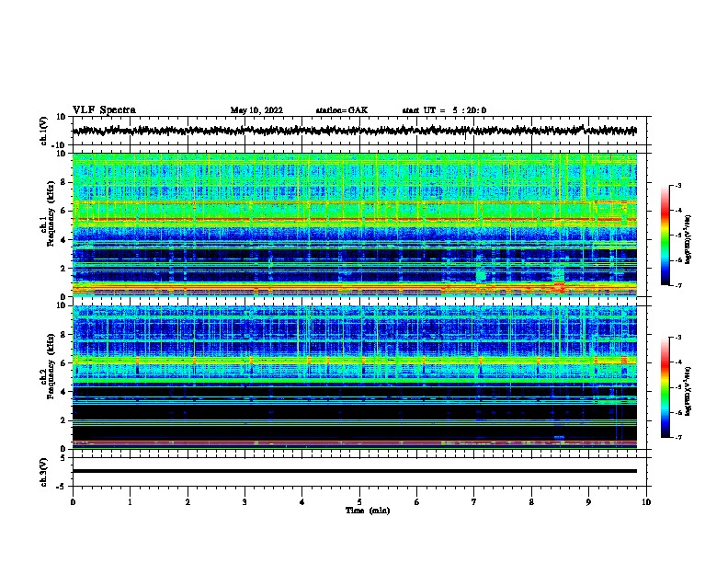This screenshot has width=728, height=563.
Task: Click the orange band near 6 kHz in ch.2
Action: 355,360
